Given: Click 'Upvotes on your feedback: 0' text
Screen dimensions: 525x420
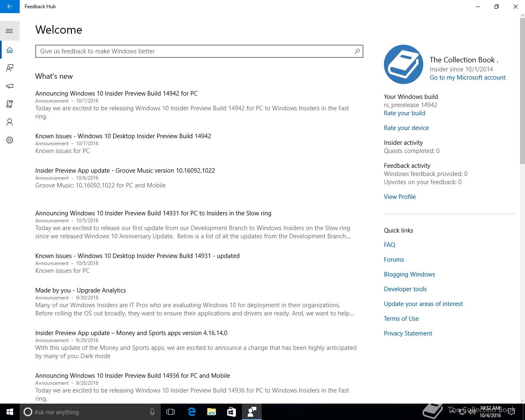Looking at the screenshot, I should pyautogui.click(x=422, y=182).
